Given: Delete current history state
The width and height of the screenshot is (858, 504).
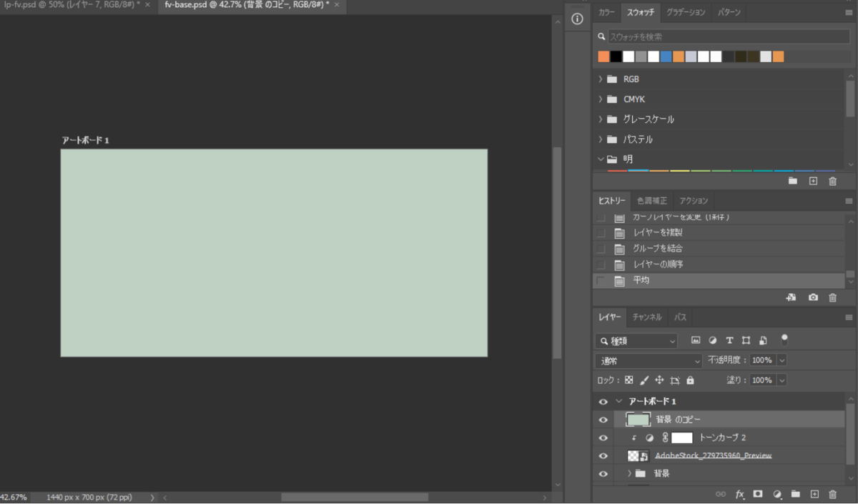Looking at the screenshot, I should pyautogui.click(x=833, y=297).
